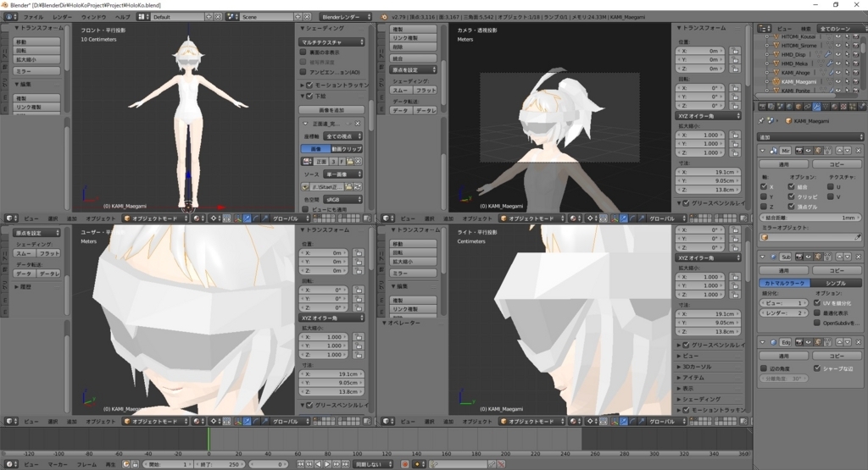
Task: Open the World properties tab
Action: pyautogui.click(x=789, y=106)
